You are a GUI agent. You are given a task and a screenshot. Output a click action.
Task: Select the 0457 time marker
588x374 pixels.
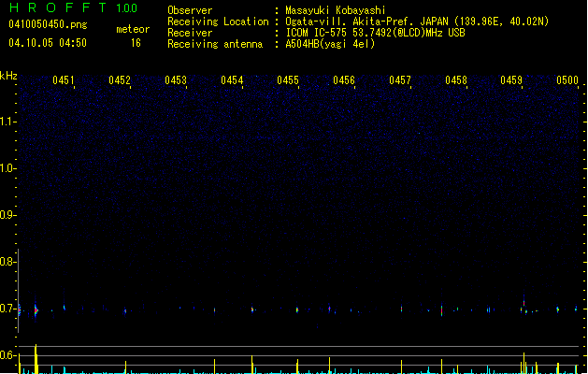point(400,81)
